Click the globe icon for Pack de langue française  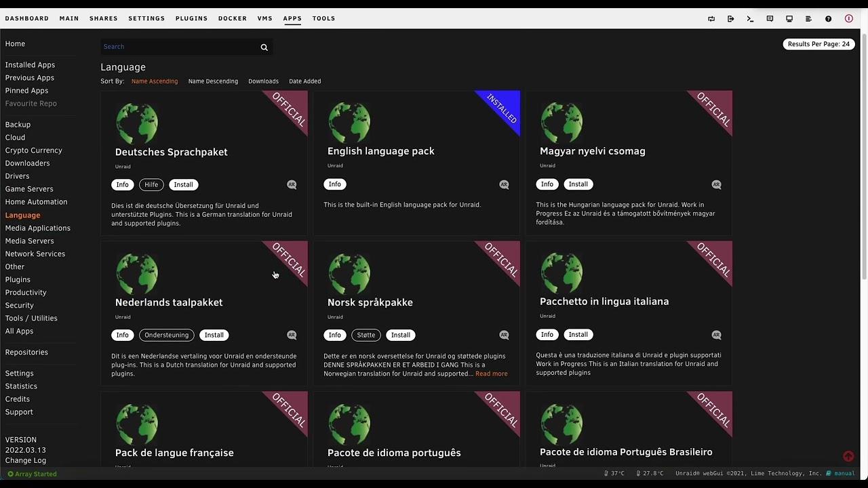pos(137,424)
